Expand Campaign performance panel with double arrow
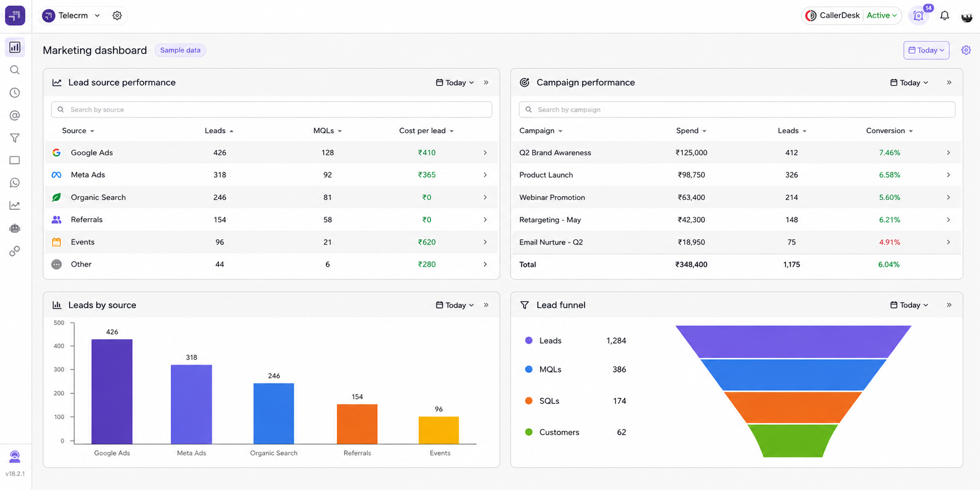Image resolution: width=980 pixels, height=490 pixels. point(949,82)
